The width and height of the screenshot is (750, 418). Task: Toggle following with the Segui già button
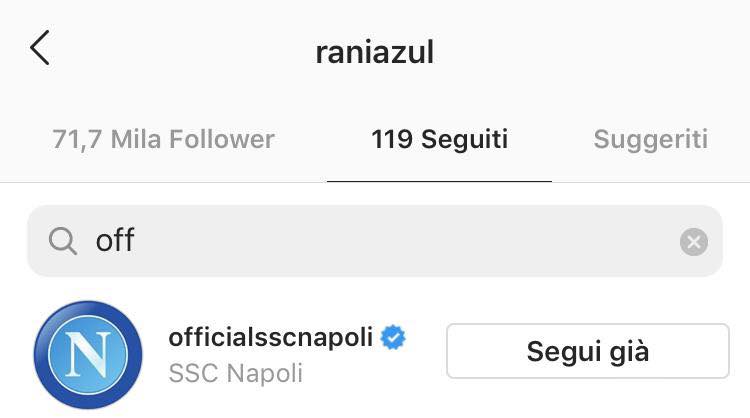pyautogui.click(x=588, y=351)
